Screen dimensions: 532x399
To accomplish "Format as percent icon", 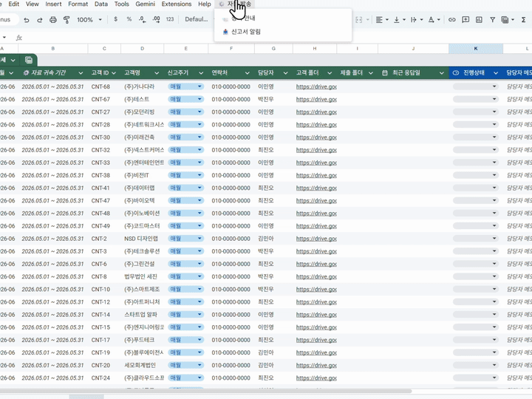I will pyautogui.click(x=129, y=19).
